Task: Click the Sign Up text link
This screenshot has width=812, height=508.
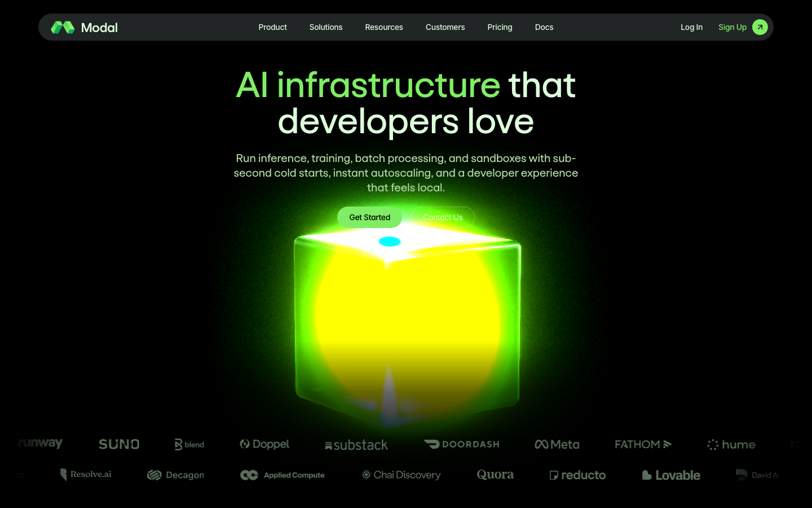Action: [732, 27]
